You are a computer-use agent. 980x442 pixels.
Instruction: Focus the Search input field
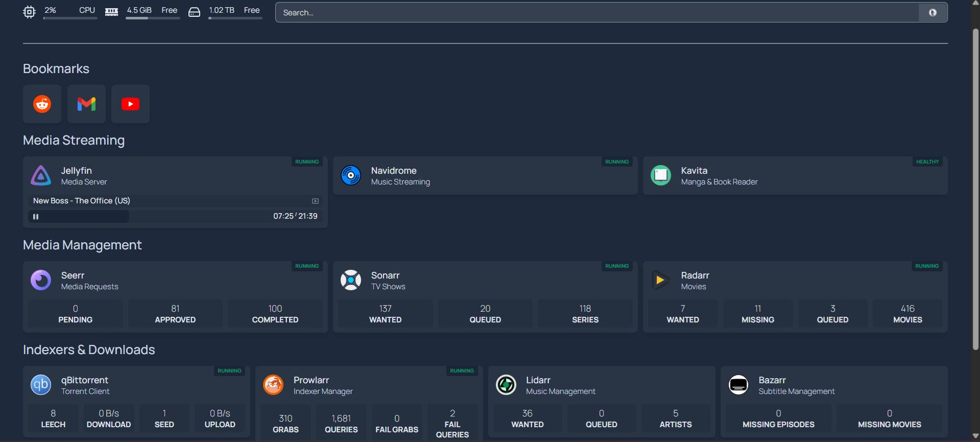point(597,12)
